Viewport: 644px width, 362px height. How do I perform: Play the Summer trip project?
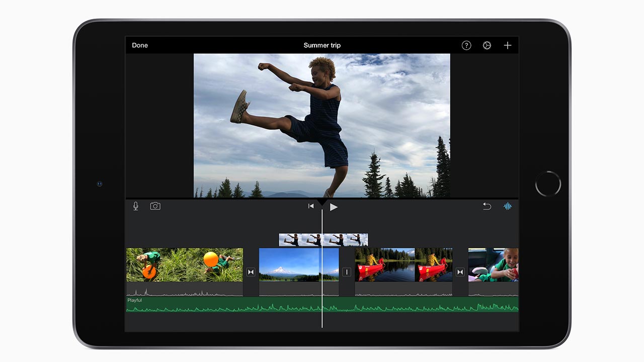pyautogui.click(x=333, y=207)
